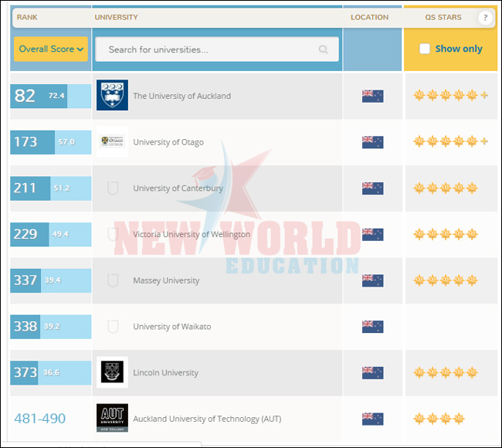The image size is (502, 448).
Task: Click rank 338 with score 39.2
Action: pos(50,327)
